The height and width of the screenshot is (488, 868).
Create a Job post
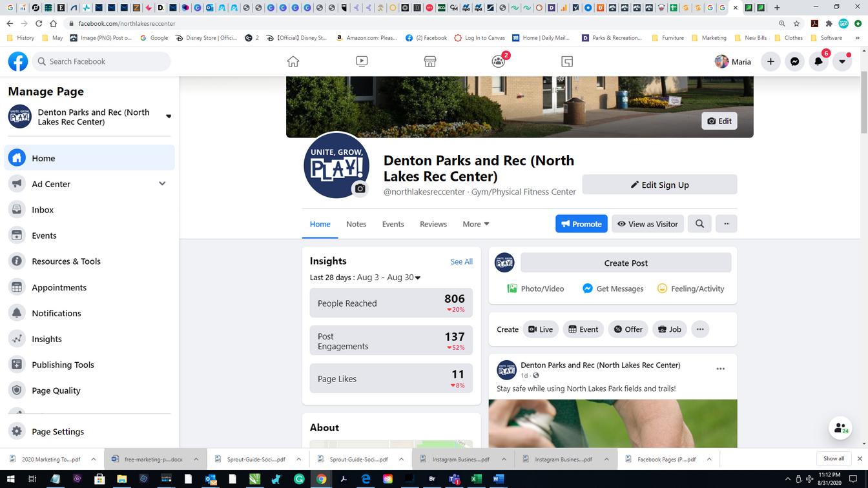coord(670,329)
